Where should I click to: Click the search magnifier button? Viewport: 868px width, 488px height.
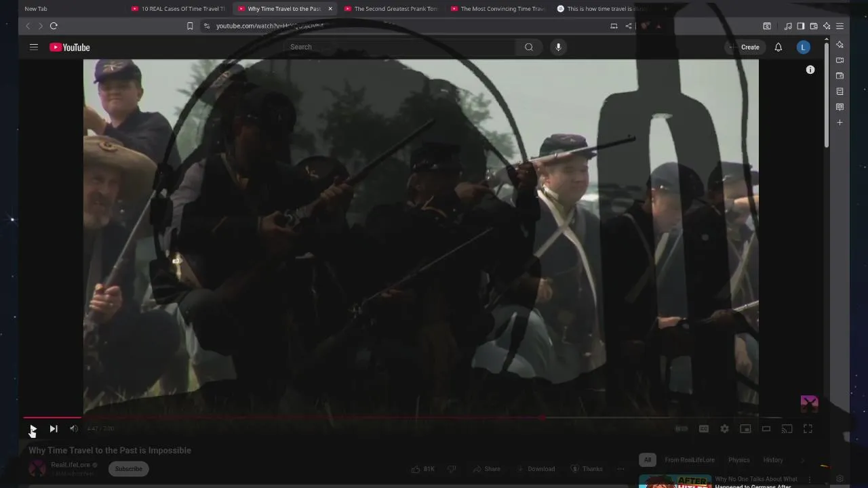529,47
